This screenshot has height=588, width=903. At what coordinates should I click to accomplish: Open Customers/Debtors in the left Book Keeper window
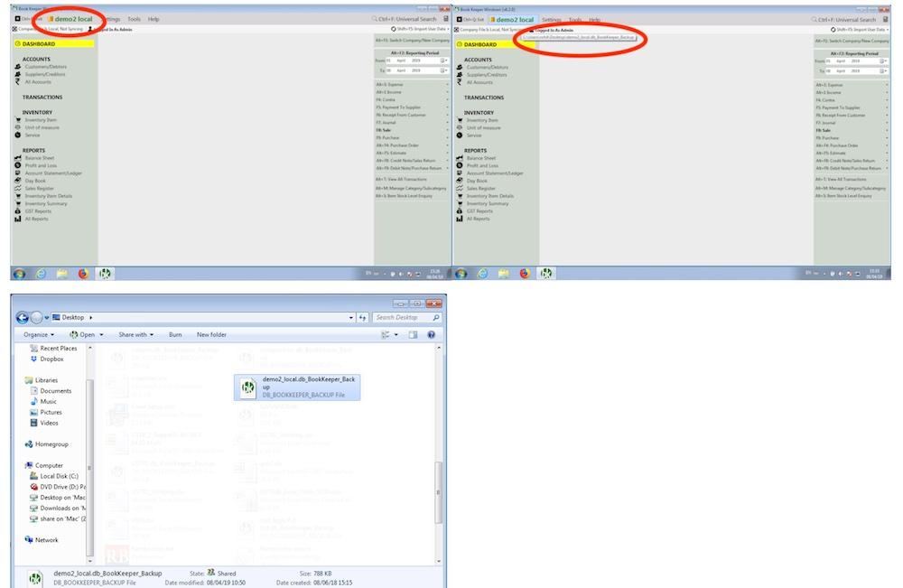(45, 67)
